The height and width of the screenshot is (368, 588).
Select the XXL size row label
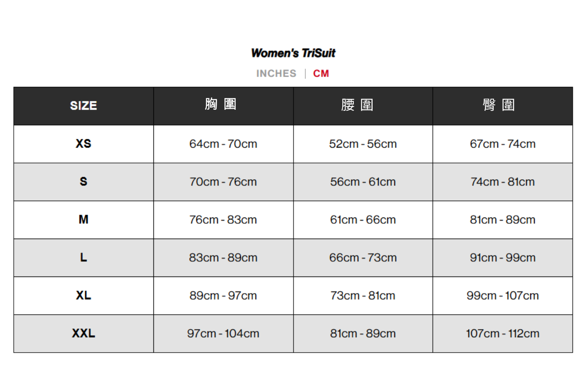pos(84,333)
